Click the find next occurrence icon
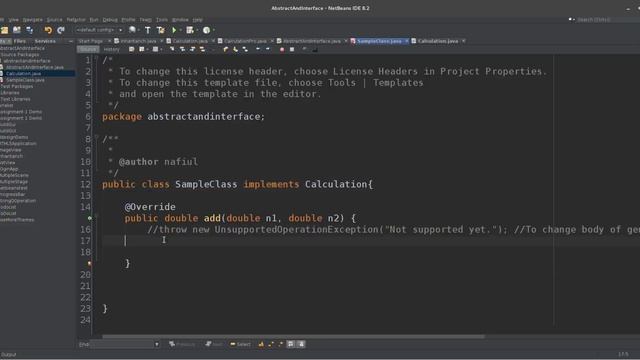 tap(192, 49)
